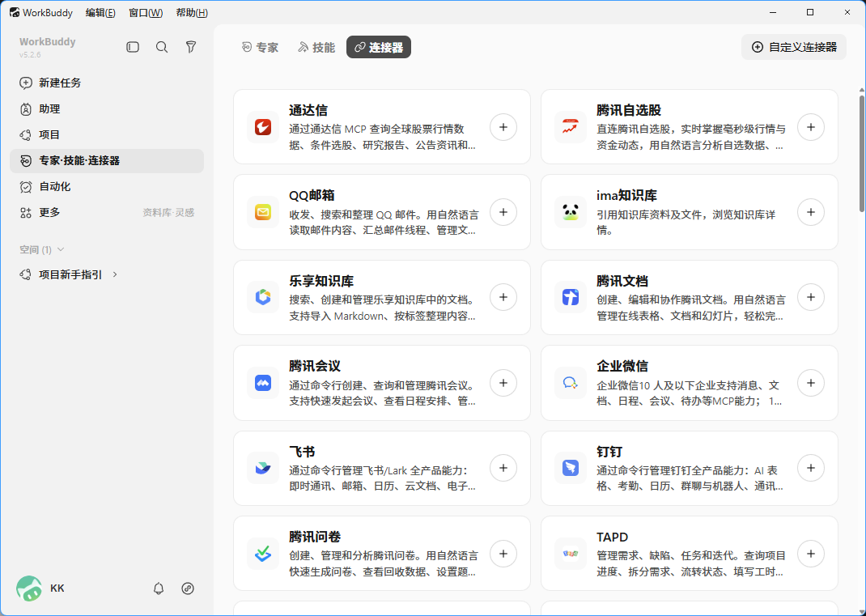Switch to the 专家 tab
Screen dimensions: 866x616
[x=260, y=48]
